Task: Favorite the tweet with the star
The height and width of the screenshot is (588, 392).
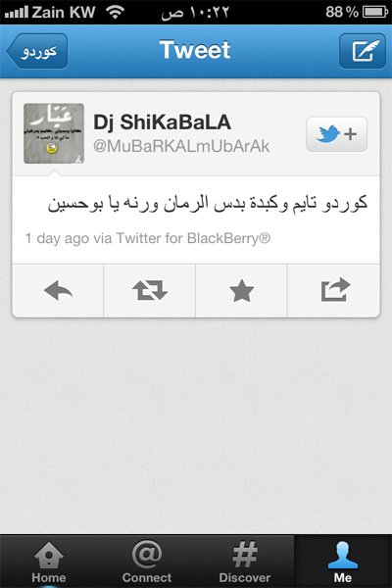Action: [242, 291]
